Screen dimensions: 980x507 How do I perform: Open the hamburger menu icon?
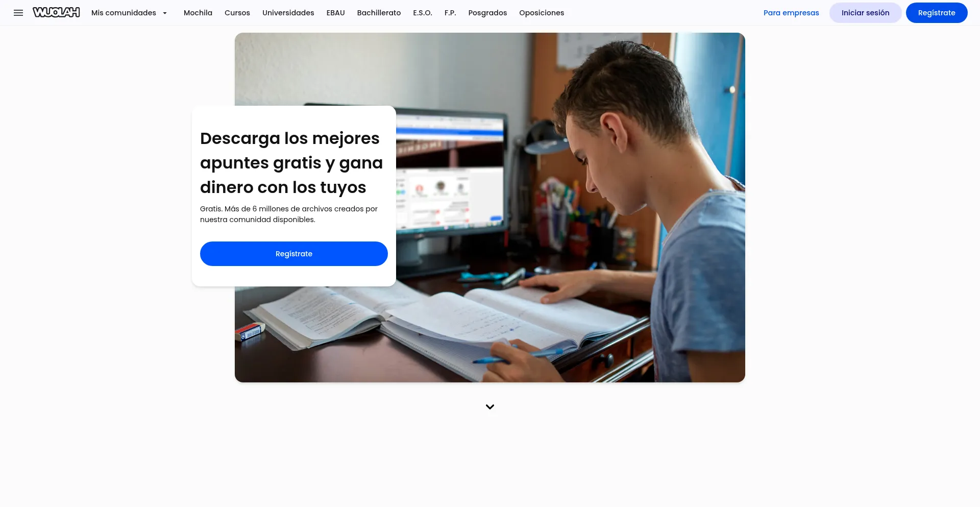point(18,13)
